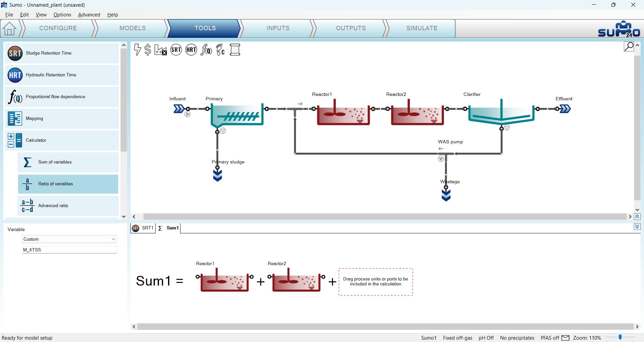This screenshot has width=644, height=342.
Task: Expand panel with double up-arrow button
Action: coord(637,217)
